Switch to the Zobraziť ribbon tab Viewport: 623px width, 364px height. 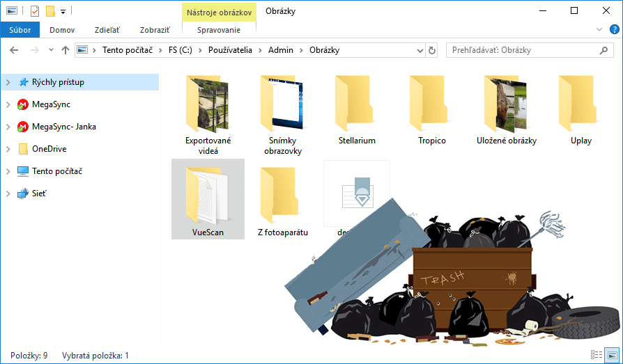coord(155,30)
